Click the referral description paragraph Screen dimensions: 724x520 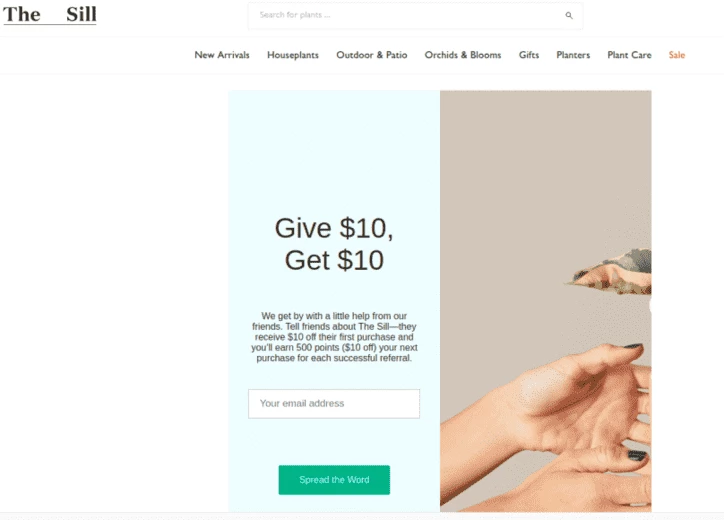click(x=334, y=337)
